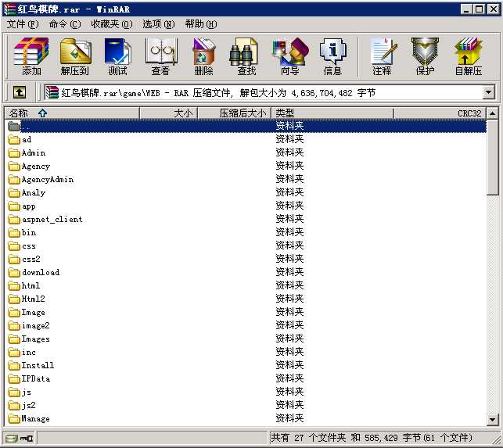Viewport: 503px width, 448px height.
Task: Expand the archive path dropdown arrow
Action: 488,93
